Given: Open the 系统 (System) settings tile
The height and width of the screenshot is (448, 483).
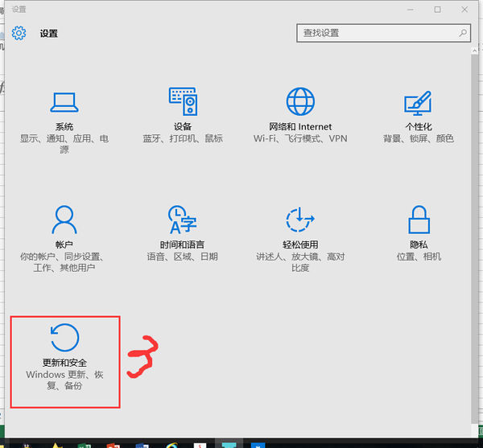Looking at the screenshot, I should pos(64,122).
